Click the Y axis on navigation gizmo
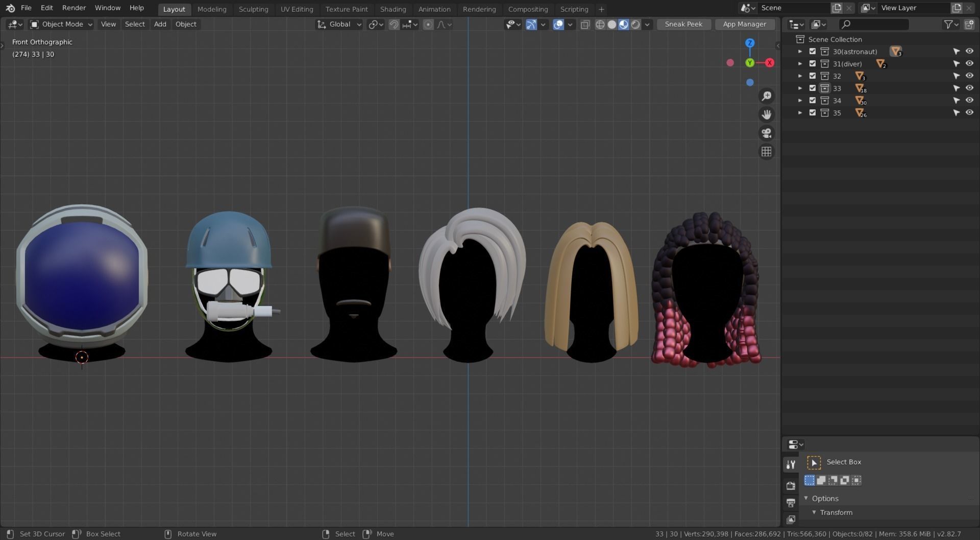The width and height of the screenshot is (980, 540). tap(750, 63)
